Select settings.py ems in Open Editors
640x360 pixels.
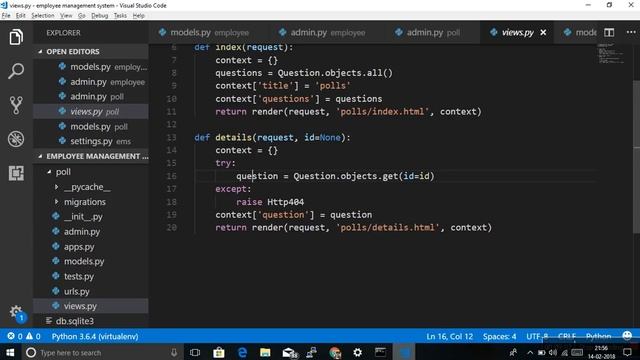[x=91, y=141]
